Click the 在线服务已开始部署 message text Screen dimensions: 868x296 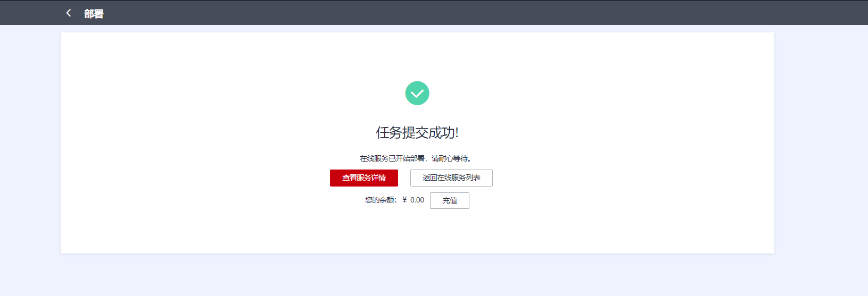click(x=416, y=158)
